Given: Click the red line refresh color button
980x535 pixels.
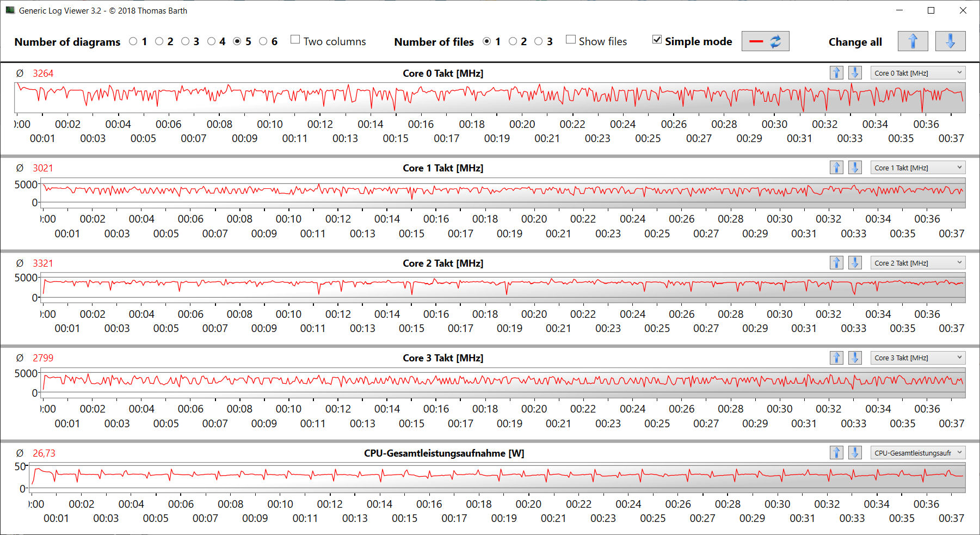Looking at the screenshot, I should point(765,41).
